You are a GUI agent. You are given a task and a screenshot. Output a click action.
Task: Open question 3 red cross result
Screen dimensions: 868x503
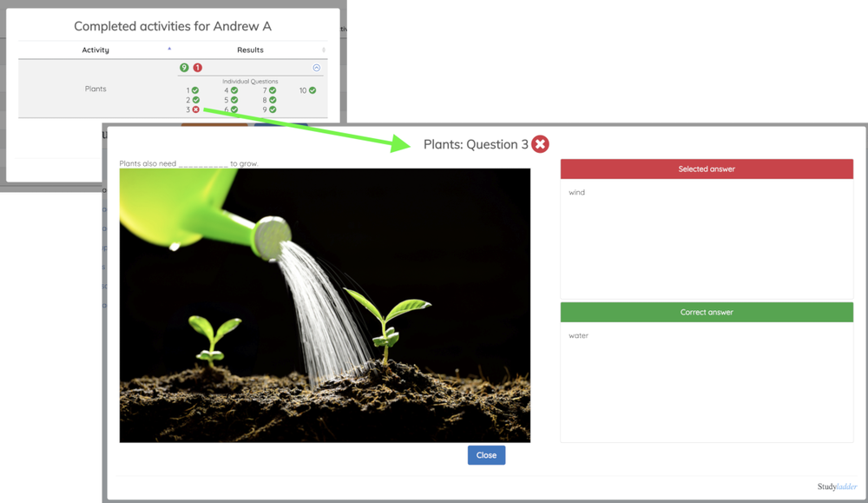(195, 109)
